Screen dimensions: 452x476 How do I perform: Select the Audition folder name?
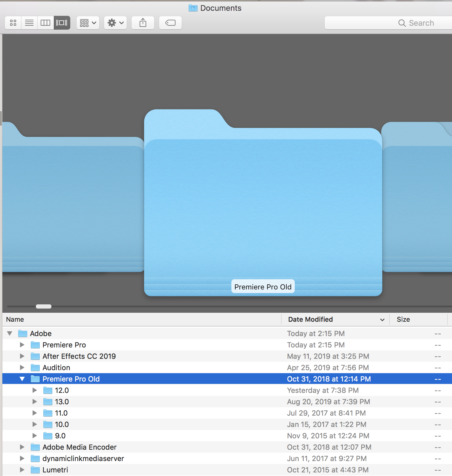pyautogui.click(x=56, y=367)
